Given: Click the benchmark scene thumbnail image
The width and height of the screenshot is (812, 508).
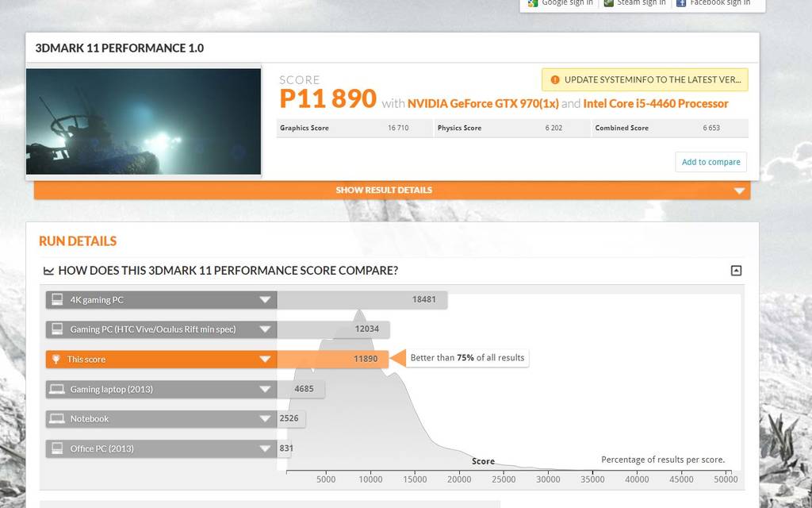Looking at the screenshot, I should [x=144, y=121].
